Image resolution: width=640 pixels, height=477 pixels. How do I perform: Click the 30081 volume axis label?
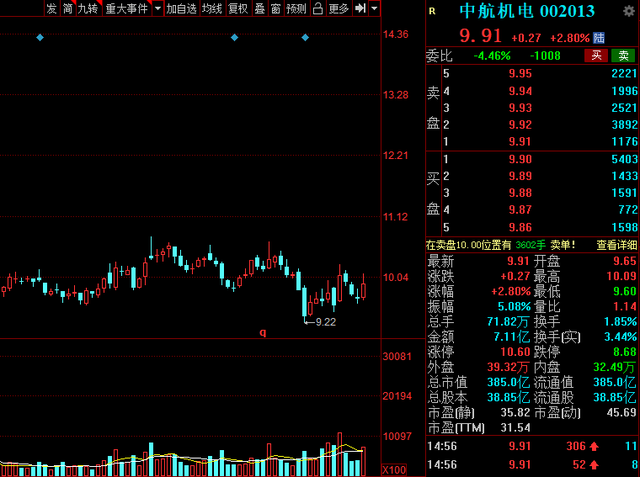(x=397, y=356)
